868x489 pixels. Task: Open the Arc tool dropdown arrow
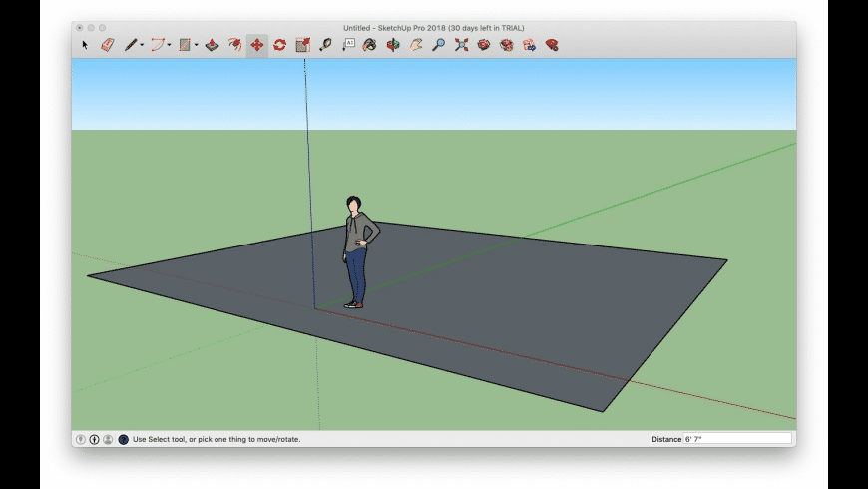pyautogui.click(x=170, y=45)
